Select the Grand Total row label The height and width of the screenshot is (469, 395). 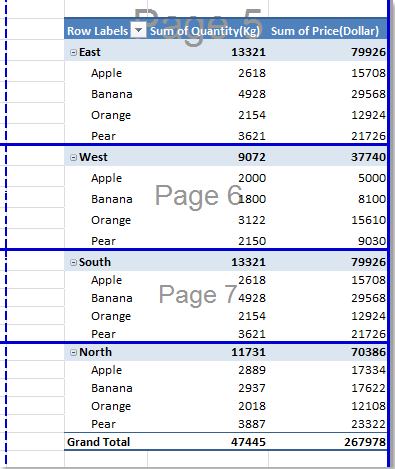(x=98, y=442)
